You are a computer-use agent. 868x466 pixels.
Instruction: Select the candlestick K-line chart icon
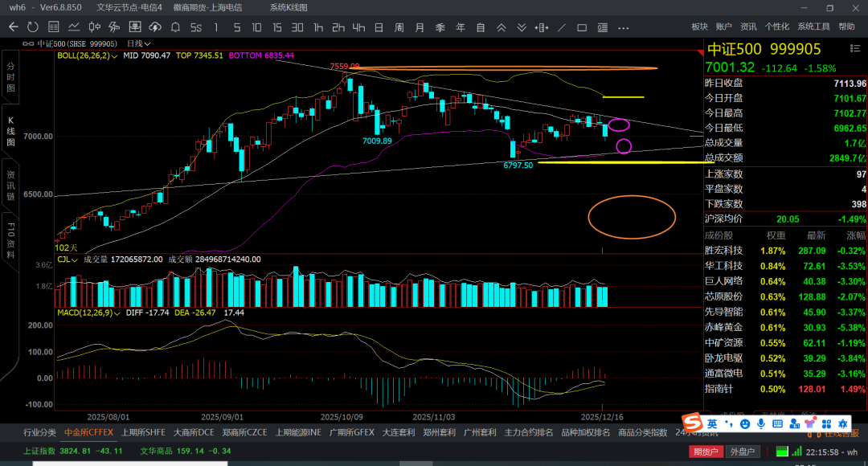[x=94, y=27]
